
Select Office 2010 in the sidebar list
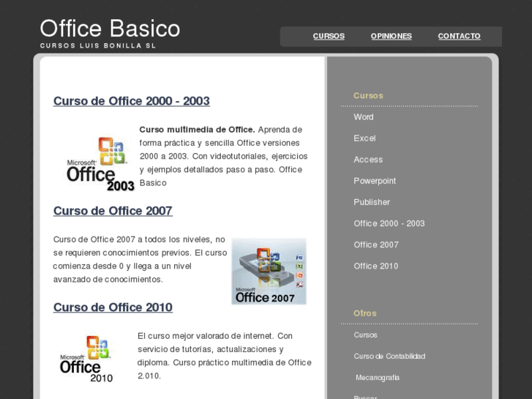(x=376, y=266)
